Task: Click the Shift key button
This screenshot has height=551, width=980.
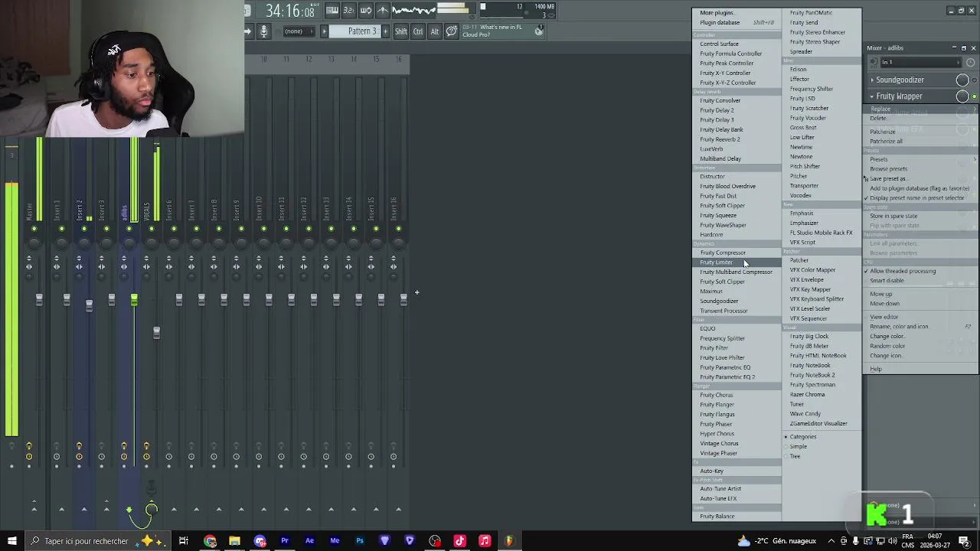Action: 401,31
